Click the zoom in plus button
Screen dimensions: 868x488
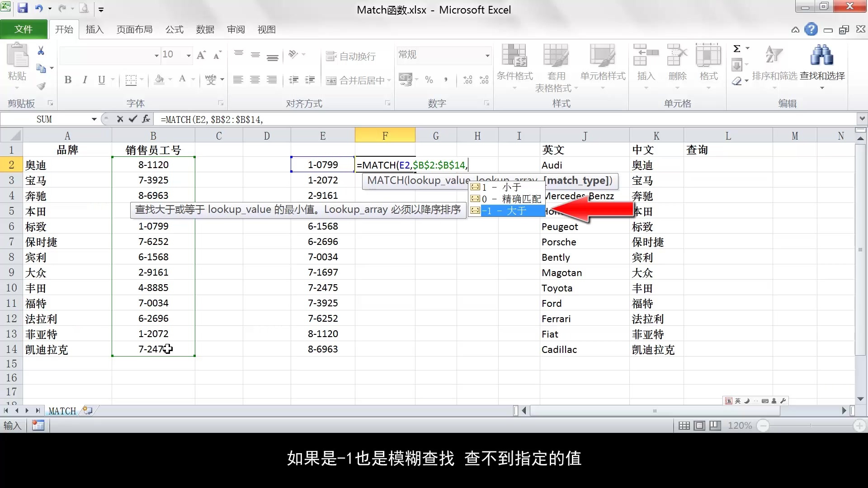859,426
